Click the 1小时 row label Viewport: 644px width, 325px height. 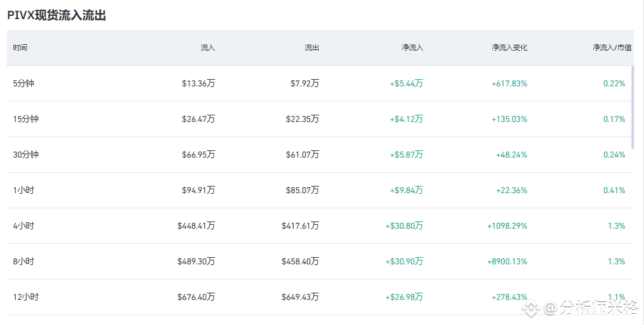(x=23, y=191)
